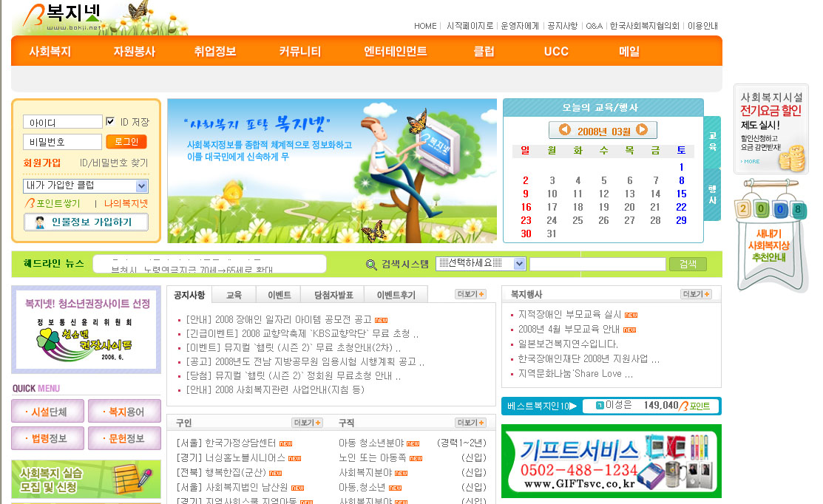Go to previous month in the calendar
The image size is (823, 504).
(x=565, y=130)
